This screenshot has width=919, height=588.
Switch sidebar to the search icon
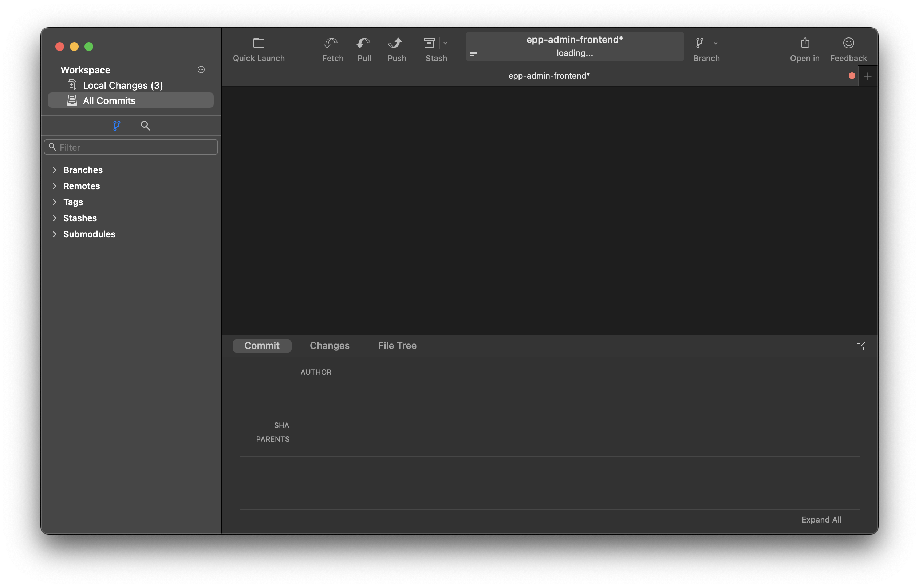(x=145, y=126)
